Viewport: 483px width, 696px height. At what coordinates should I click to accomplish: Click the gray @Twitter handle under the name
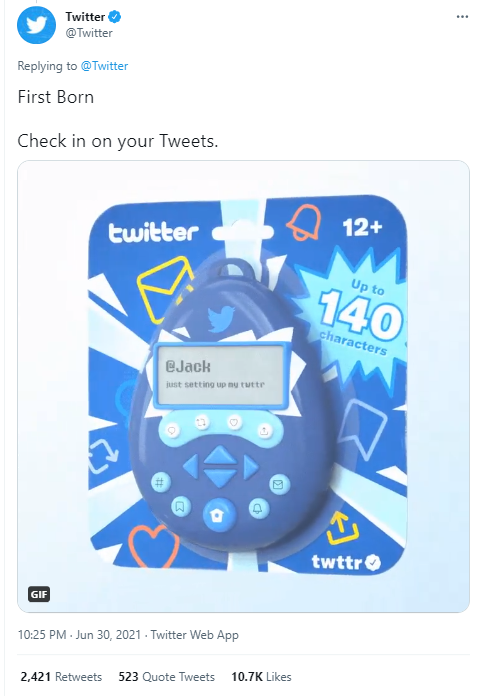[x=89, y=33]
